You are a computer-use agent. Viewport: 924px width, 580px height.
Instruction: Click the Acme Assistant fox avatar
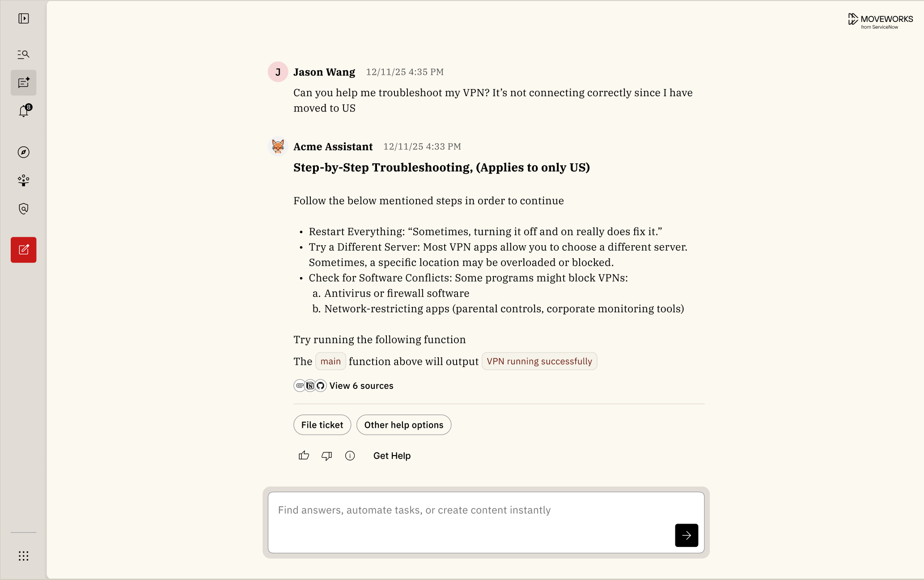(278, 146)
